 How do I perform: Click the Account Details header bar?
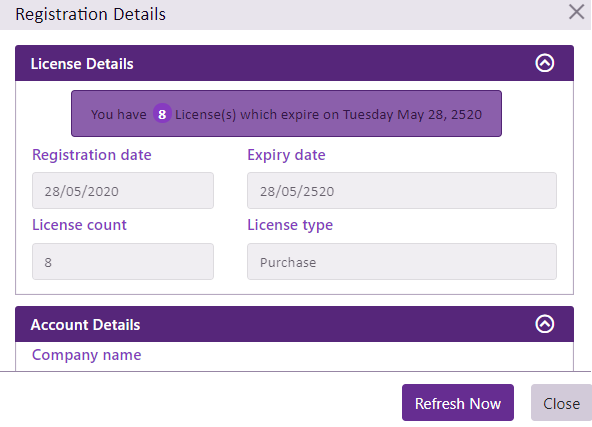coord(294,324)
